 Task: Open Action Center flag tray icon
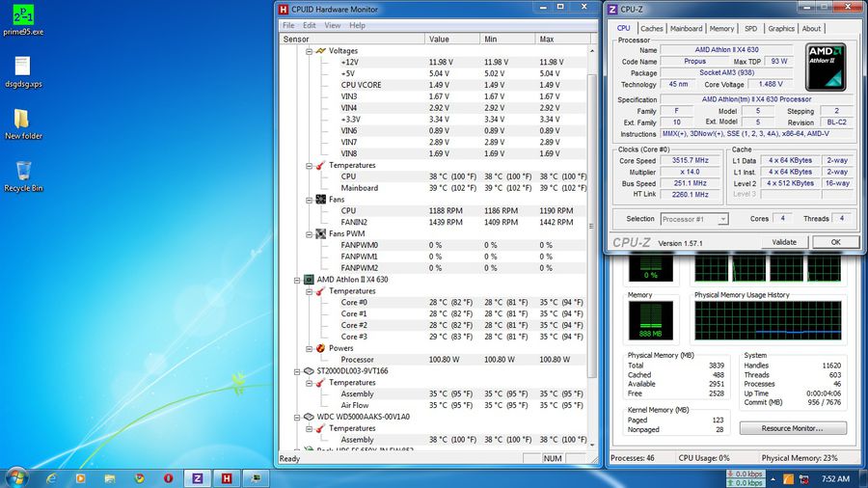click(803, 479)
